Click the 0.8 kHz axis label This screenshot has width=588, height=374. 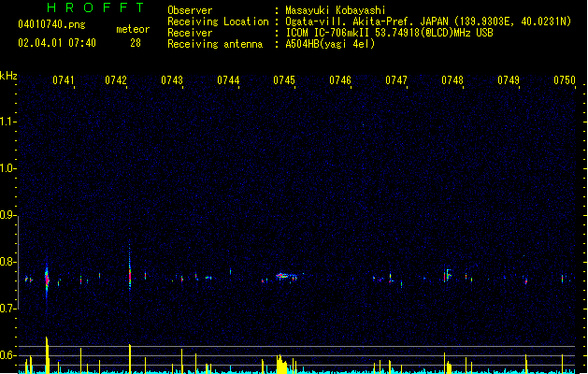pos(7,262)
